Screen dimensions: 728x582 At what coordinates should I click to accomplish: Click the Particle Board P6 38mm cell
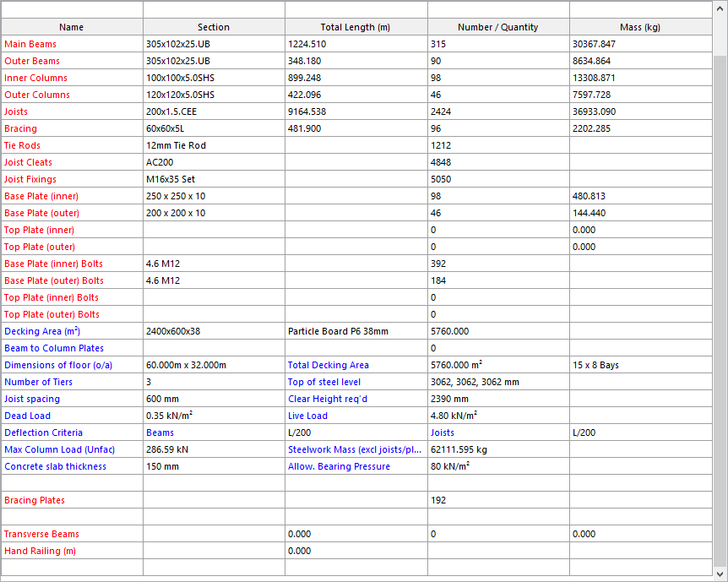356,331
